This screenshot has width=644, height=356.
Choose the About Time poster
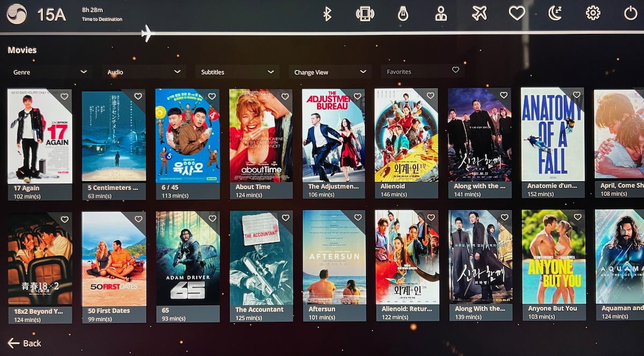tap(261, 136)
